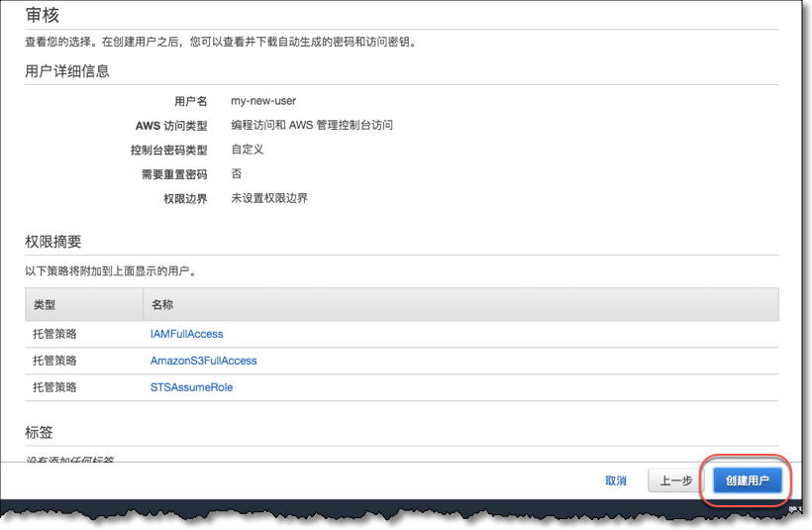This screenshot has height=530, width=812.
Task: Click the 用户详细信息 section heading
Action: (67, 71)
